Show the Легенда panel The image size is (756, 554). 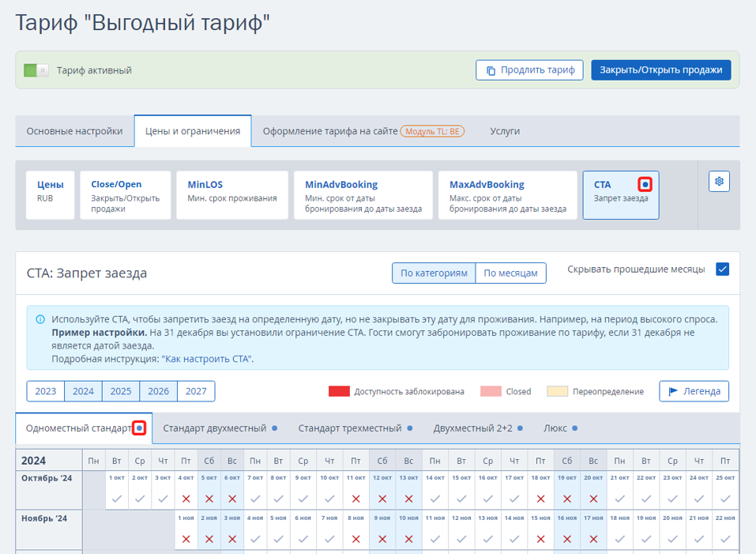click(x=694, y=391)
